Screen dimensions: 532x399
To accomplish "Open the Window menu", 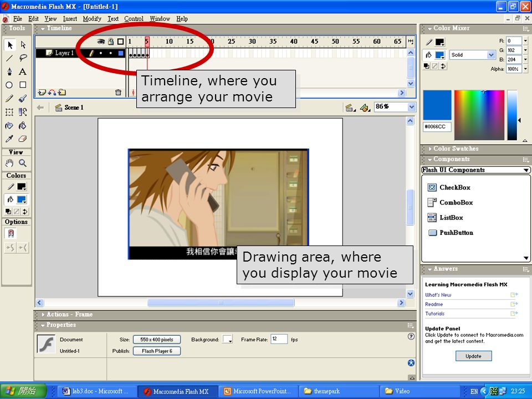I will (160, 19).
